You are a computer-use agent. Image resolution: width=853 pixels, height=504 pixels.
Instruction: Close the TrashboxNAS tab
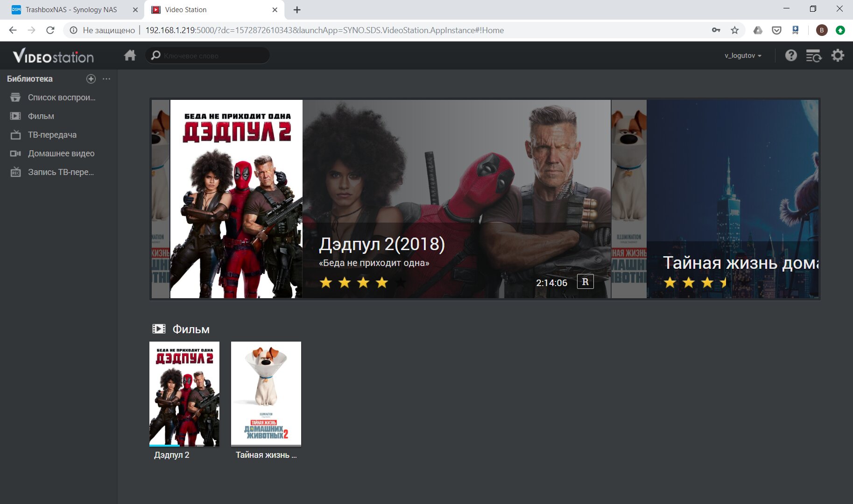(x=135, y=10)
